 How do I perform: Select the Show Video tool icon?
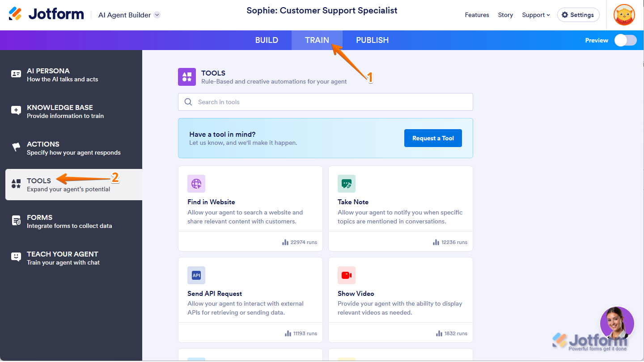[x=347, y=275]
